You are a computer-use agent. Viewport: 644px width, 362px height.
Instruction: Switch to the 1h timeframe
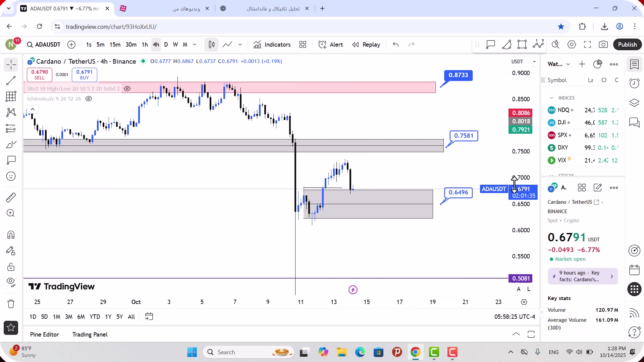(145, 45)
